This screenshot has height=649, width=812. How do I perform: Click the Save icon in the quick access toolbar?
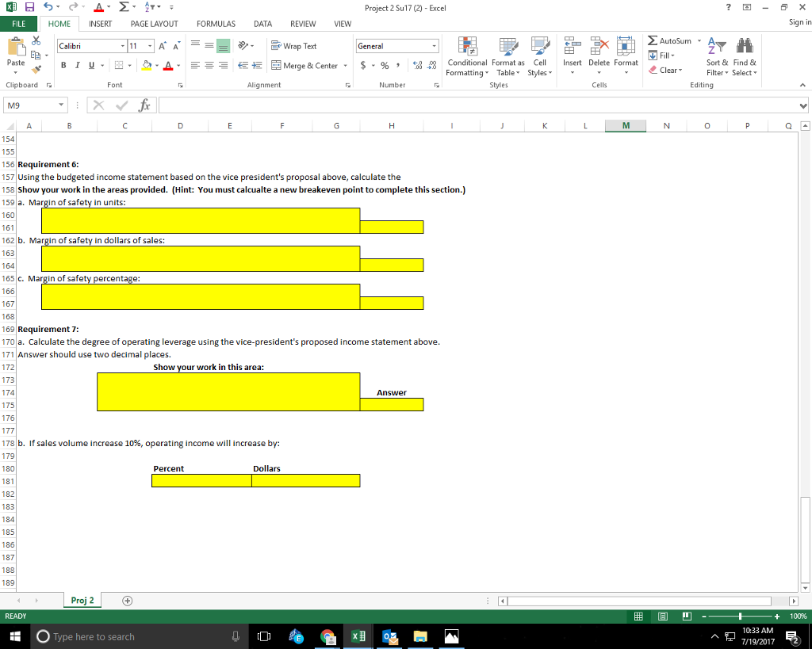point(29,7)
